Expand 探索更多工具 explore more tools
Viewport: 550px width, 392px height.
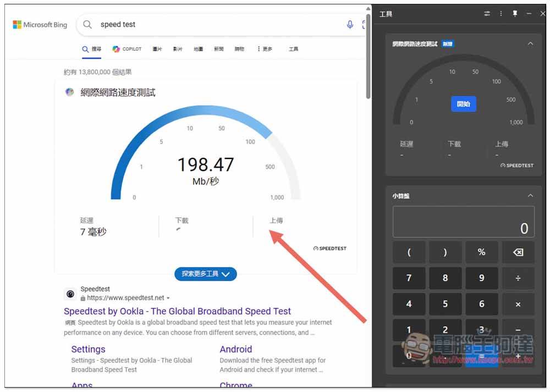(206, 274)
